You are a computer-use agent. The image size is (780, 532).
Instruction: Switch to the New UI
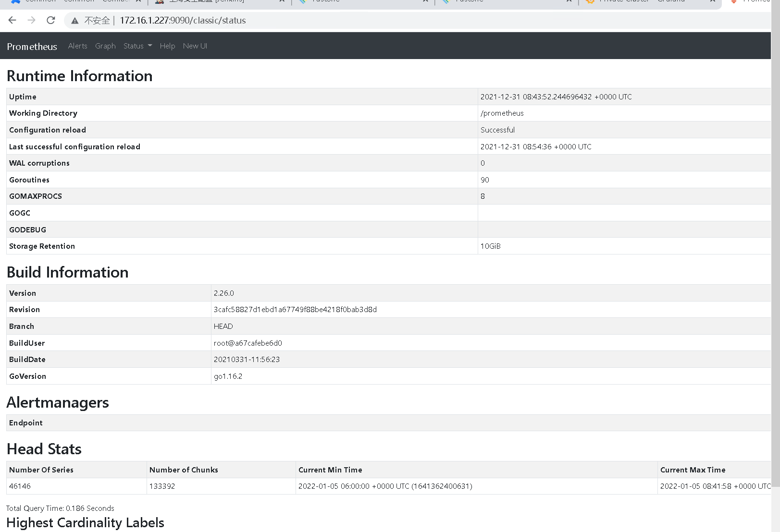(x=195, y=46)
